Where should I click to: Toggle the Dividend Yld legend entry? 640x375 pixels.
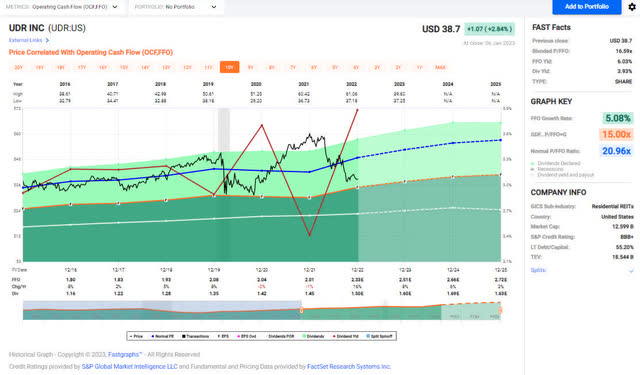coord(345,336)
